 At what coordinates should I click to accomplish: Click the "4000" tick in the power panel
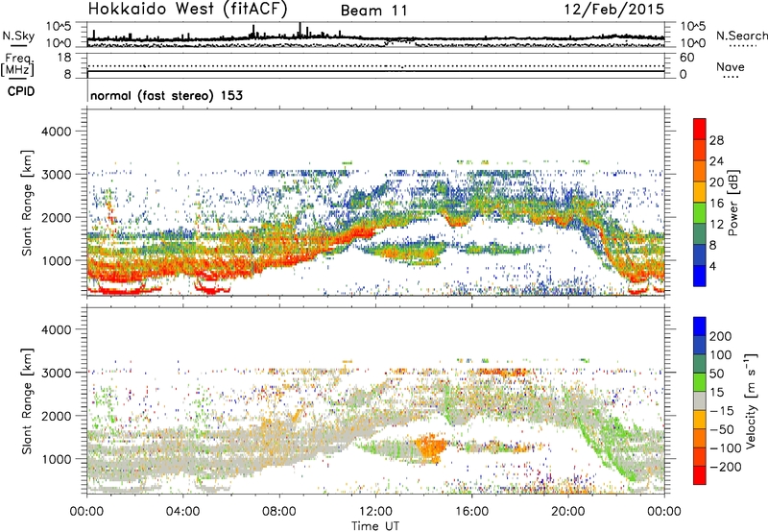click(57, 132)
